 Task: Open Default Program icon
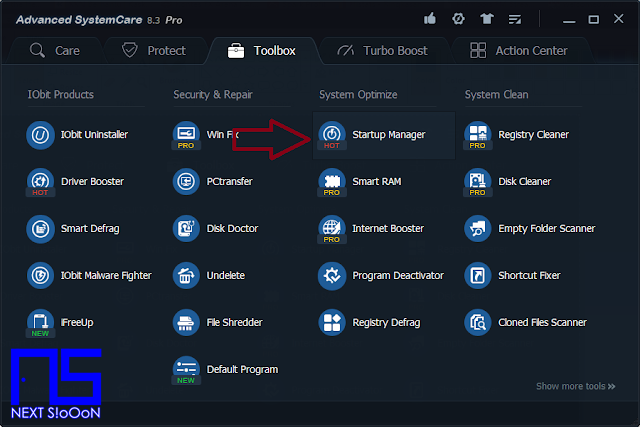[186, 370]
